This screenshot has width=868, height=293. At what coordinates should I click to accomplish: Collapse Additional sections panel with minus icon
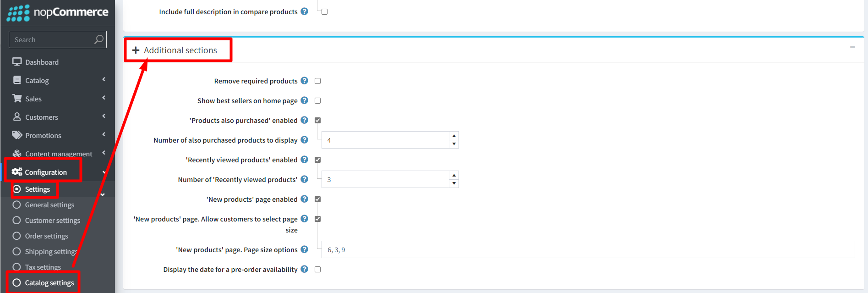click(x=852, y=47)
